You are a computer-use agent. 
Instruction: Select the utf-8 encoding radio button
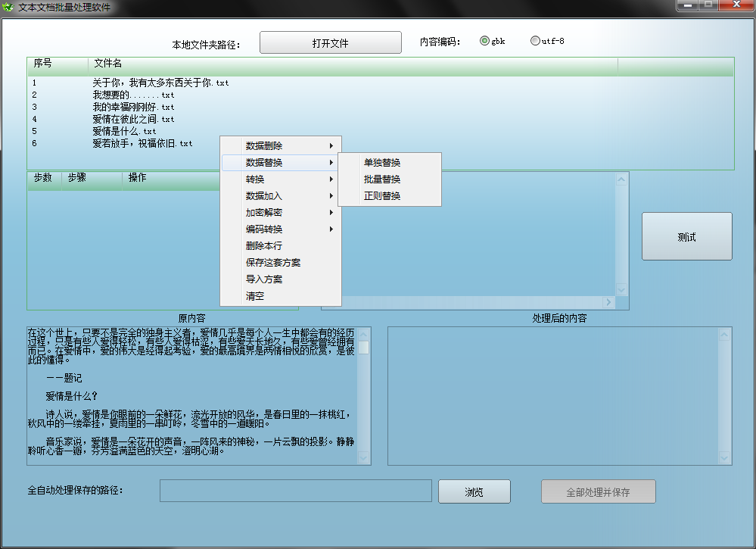(535, 41)
